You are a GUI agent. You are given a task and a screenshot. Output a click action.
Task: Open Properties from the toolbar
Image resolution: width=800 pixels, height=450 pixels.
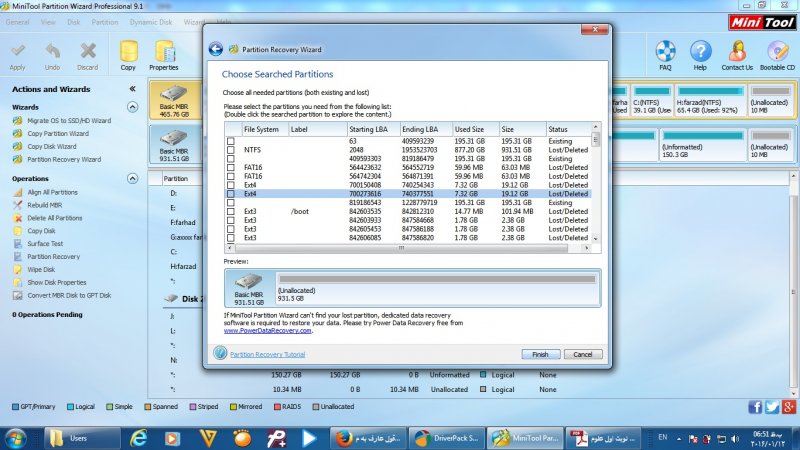(164, 52)
